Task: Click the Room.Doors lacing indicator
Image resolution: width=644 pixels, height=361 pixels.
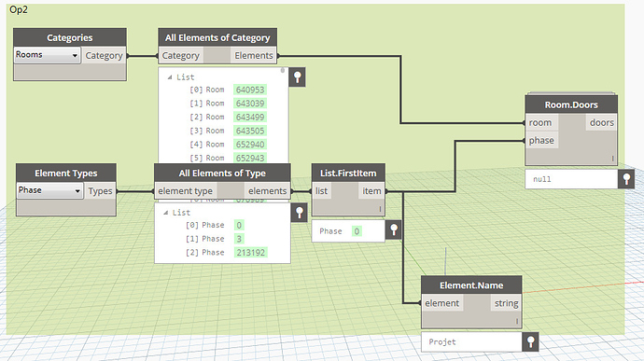Action: coord(612,159)
